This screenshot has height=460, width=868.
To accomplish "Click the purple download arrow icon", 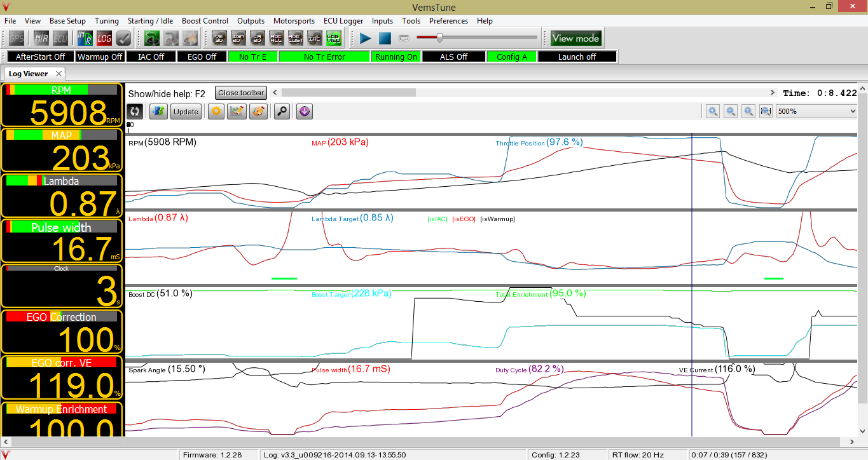I will coord(304,111).
